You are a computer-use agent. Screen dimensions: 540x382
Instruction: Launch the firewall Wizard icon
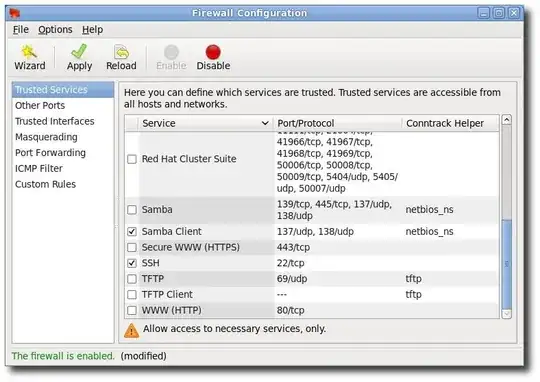click(x=29, y=52)
